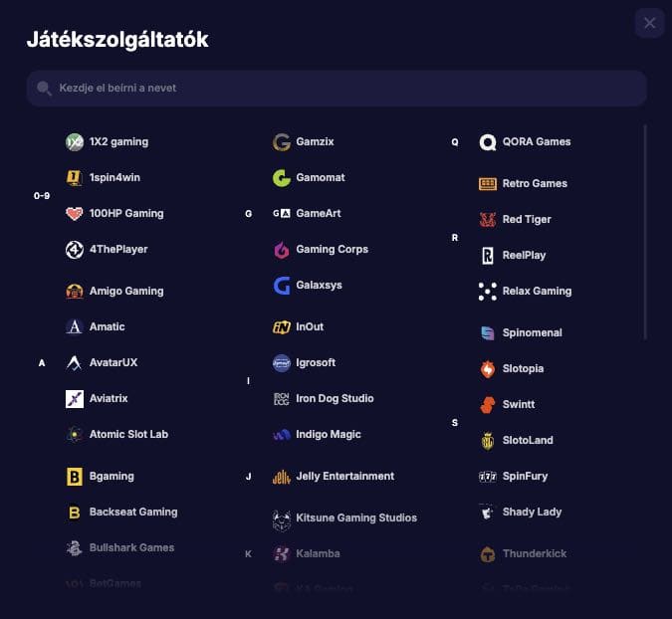Pick Galaxsys from the provider list
This screenshot has width=672, height=619.
319,286
